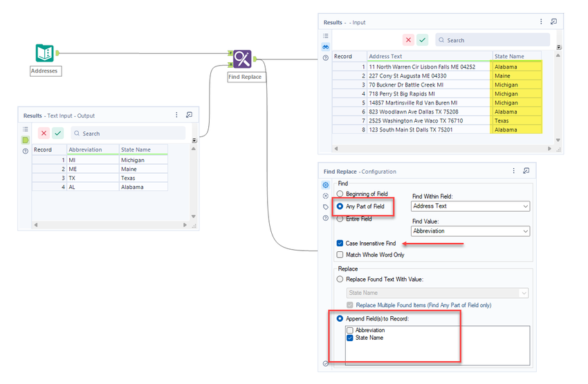Open Find Value dropdown
Image resolution: width=588 pixels, height=384 pixels.
pyautogui.click(x=470, y=231)
